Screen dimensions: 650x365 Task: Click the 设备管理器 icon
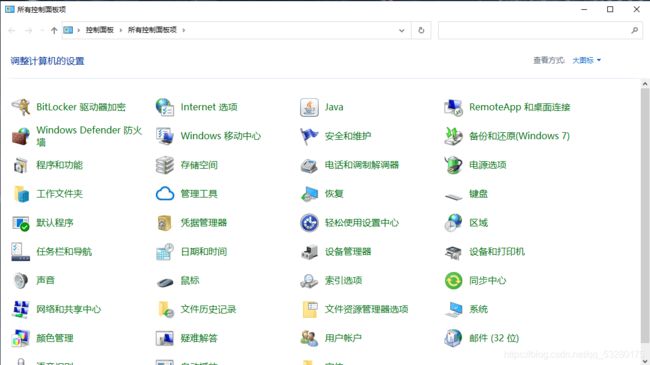click(x=309, y=251)
